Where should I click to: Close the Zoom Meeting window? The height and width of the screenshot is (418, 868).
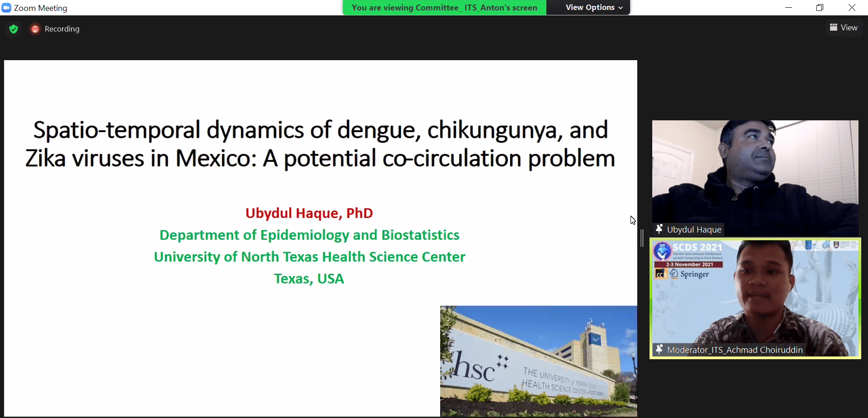852,8
